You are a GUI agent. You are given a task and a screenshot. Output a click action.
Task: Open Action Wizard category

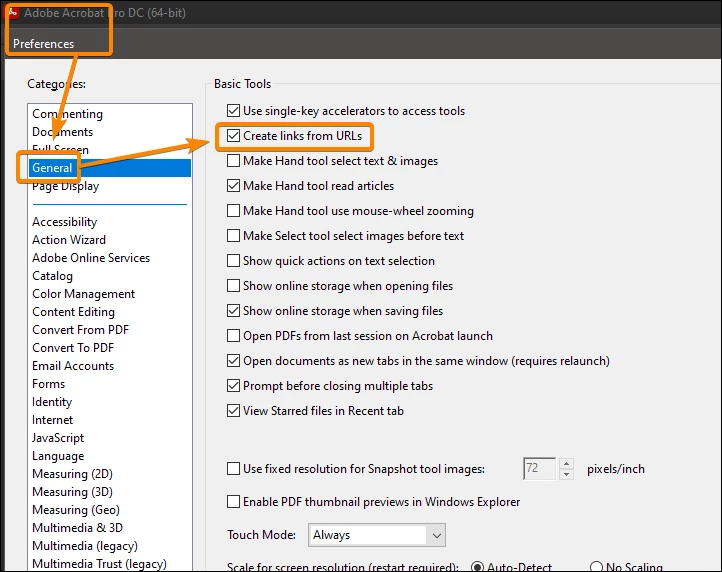pos(69,240)
